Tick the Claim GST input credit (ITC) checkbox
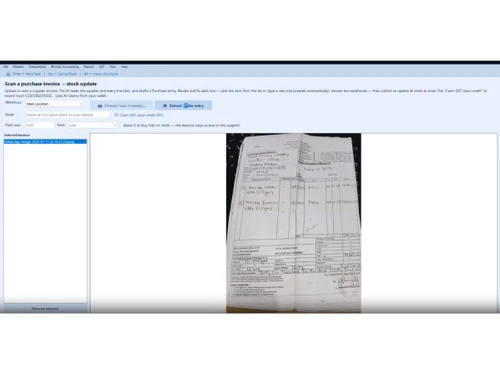Viewport: 500px width, 375px height. pos(116,115)
